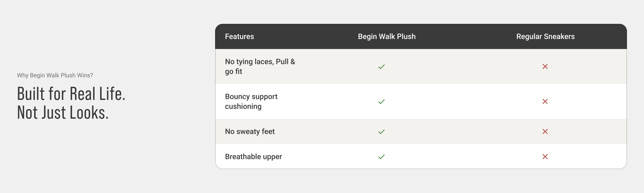644x193 pixels.
Task: Click the 'Breathable upper' feature label
Action: pyautogui.click(x=253, y=157)
